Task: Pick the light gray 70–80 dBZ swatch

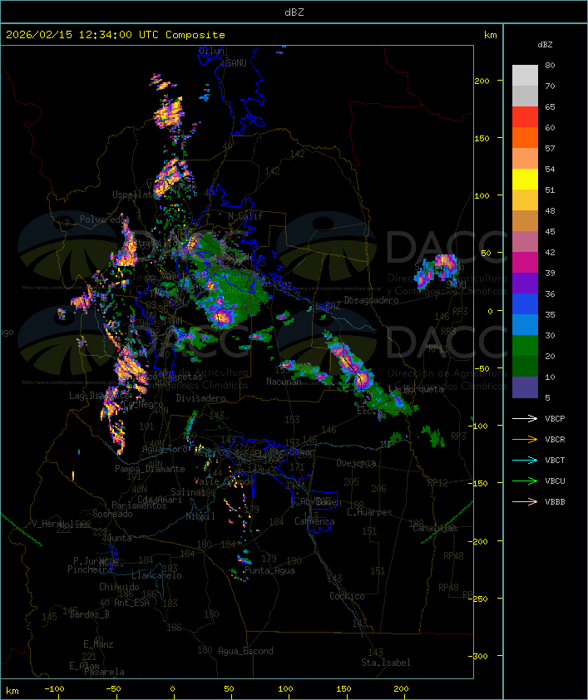Action: click(x=525, y=75)
